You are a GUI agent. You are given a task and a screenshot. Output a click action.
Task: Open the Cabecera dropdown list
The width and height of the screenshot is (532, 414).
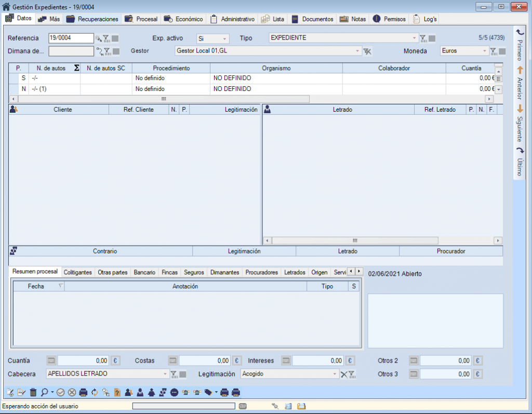[x=165, y=373]
